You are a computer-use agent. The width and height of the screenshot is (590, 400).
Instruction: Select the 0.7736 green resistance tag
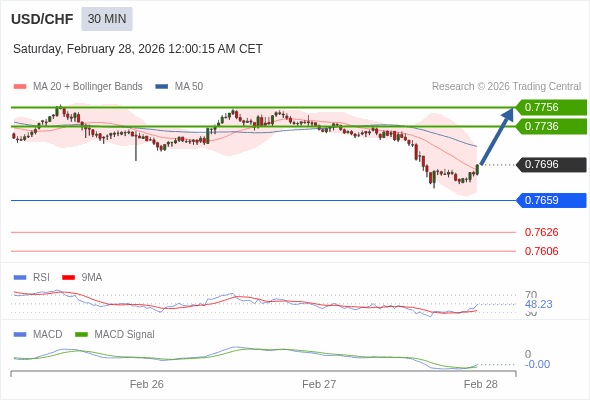(x=551, y=126)
